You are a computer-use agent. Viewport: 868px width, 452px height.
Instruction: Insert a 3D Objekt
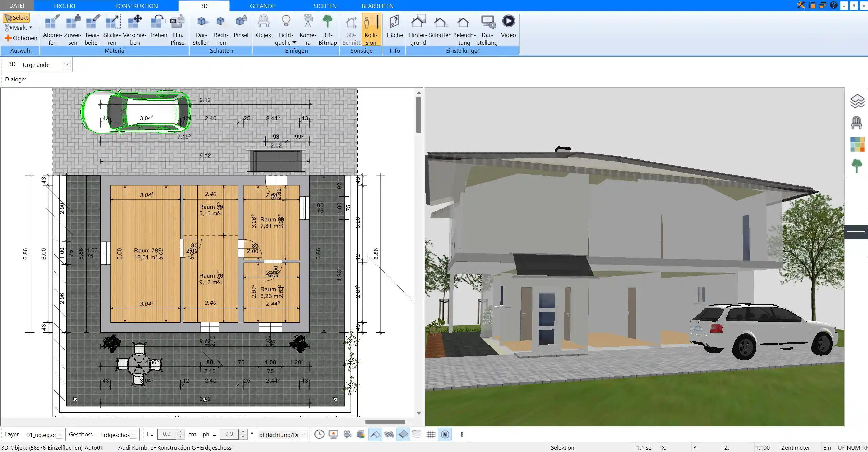click(x=264, y=26)
